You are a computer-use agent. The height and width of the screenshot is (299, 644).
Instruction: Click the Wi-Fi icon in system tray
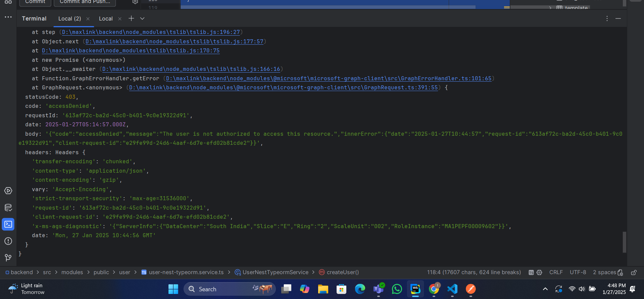pos(572,289)
